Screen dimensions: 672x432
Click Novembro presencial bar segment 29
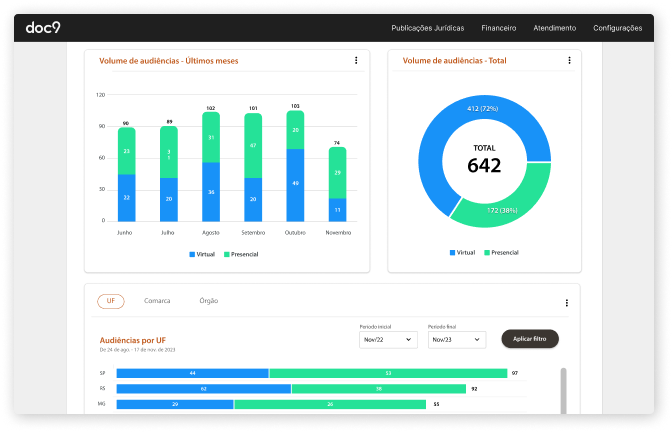[x=337, y=173]
